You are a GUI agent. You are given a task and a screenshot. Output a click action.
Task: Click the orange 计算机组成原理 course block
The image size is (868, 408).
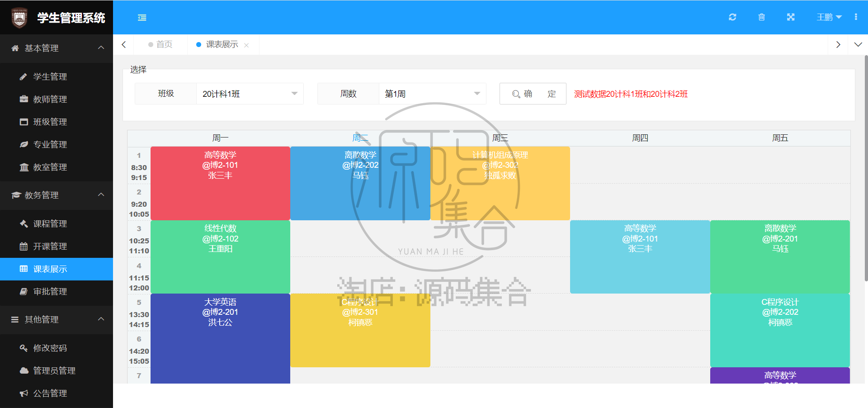[500, 183]
